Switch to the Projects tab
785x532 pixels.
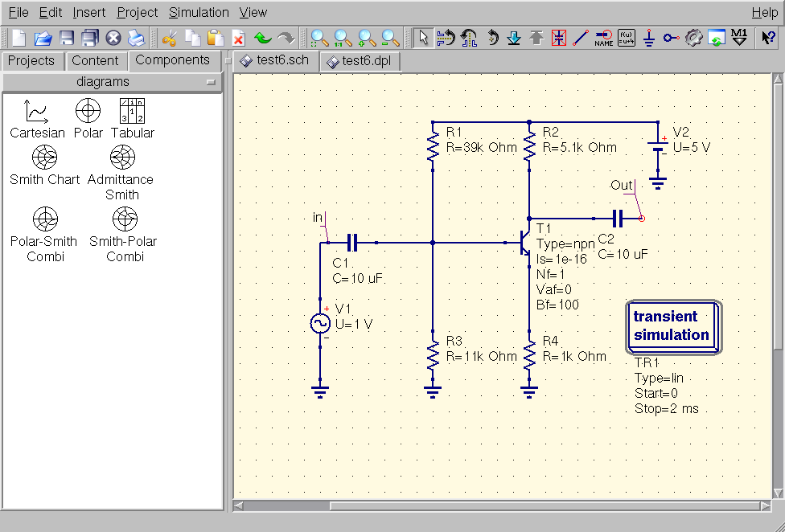tap(31, 61)
